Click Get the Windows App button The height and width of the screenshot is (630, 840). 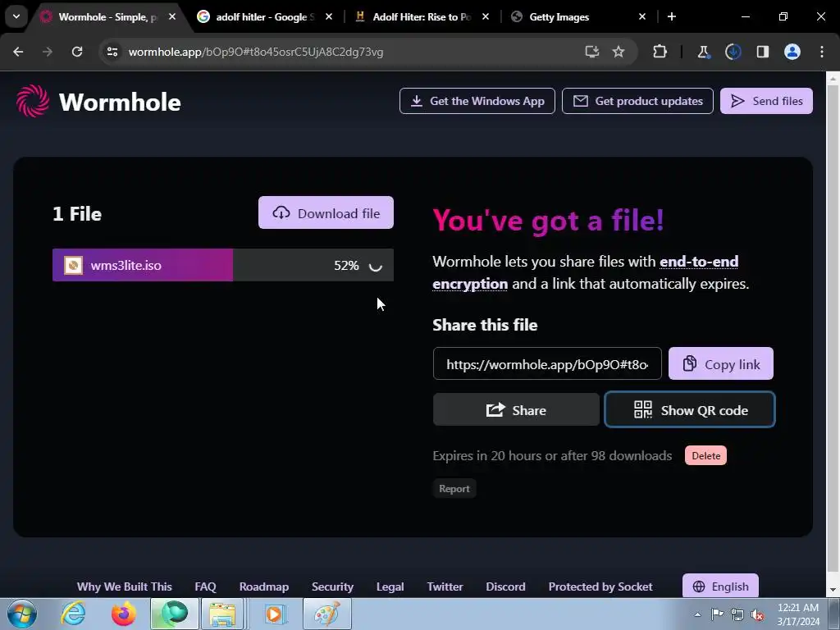[x=477, y=101]
